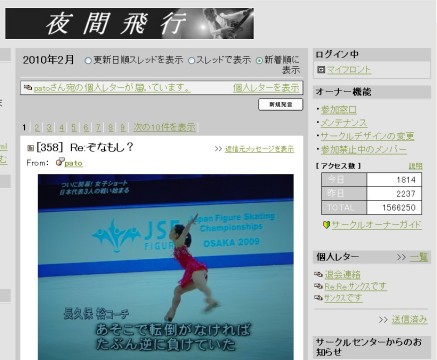Open 送信済み letters link
Screen dimensions: 437x360
pyautogui.click(x=409, y=319)
